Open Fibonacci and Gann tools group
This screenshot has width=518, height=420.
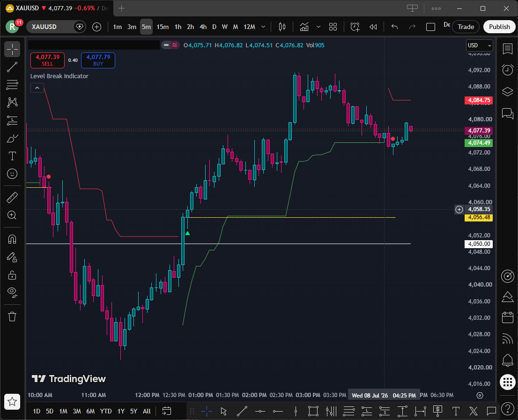click(x=12, y=85)
